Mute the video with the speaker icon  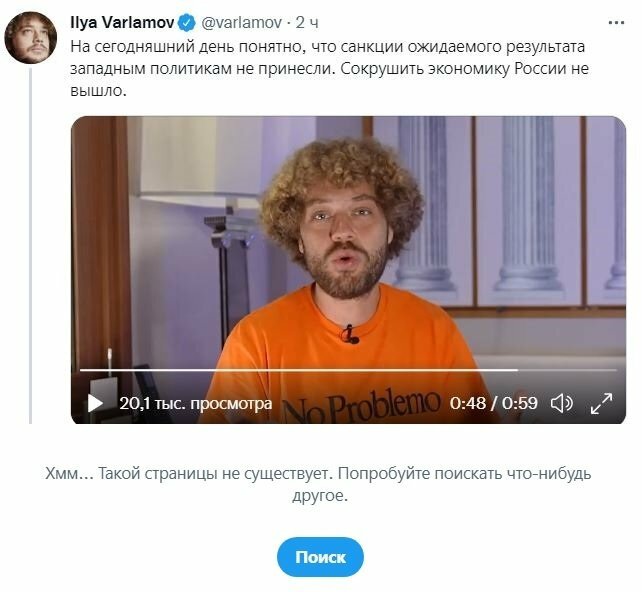(562, 403)
